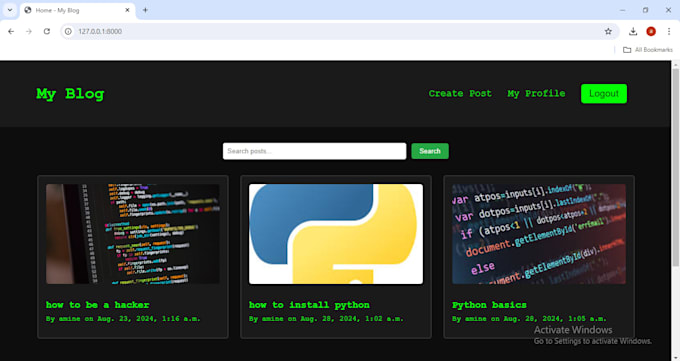Click the browser forward arrow
Viewport: 680px width, 361px height.
point(29,31)
